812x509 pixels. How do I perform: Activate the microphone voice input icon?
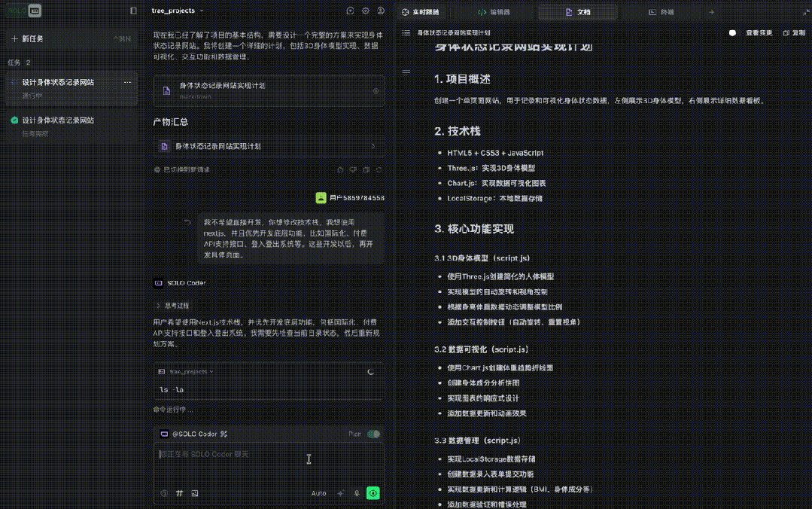click(356, 493)
